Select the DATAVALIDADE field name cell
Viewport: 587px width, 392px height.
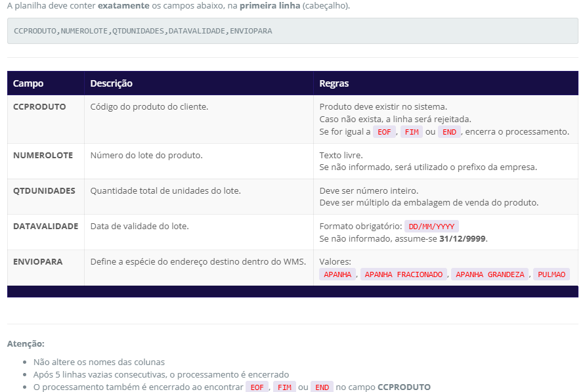(x=45, y=226)
